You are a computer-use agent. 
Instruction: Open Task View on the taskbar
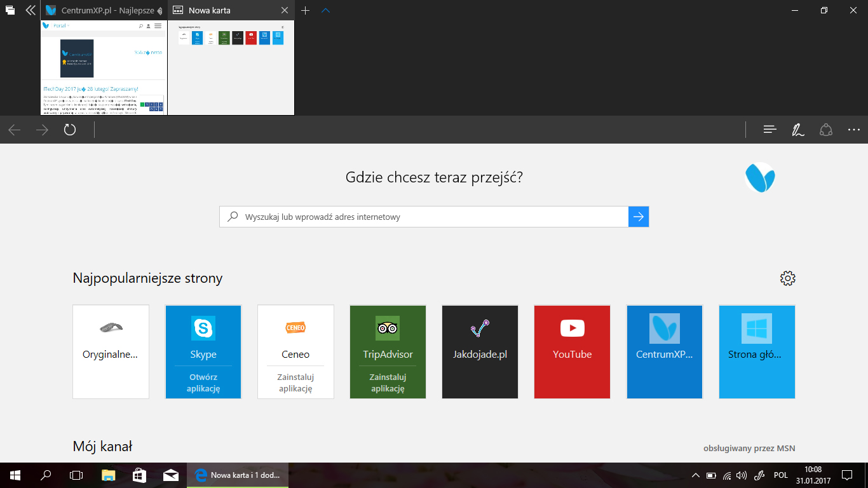pos(76,475)
